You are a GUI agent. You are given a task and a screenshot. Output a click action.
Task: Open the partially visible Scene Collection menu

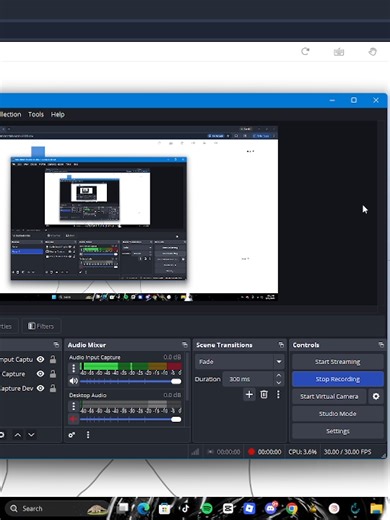pyautogui.click(x=10, y=114)
